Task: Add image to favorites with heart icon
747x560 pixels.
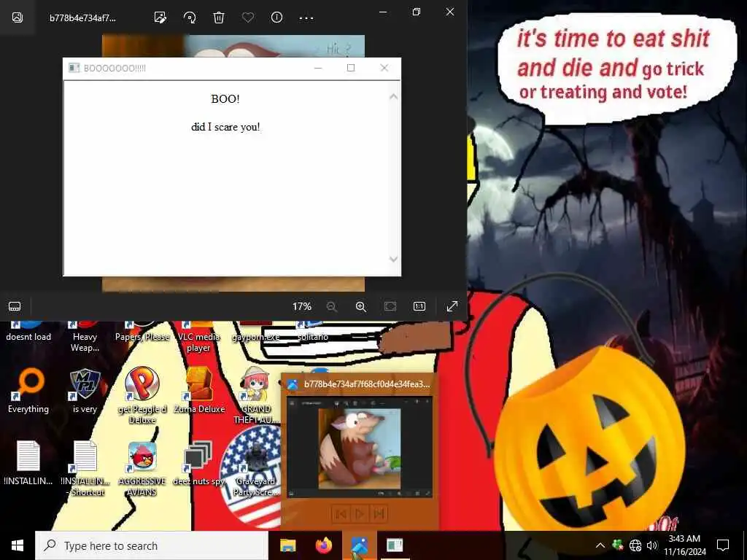Action: coord(248,18)
